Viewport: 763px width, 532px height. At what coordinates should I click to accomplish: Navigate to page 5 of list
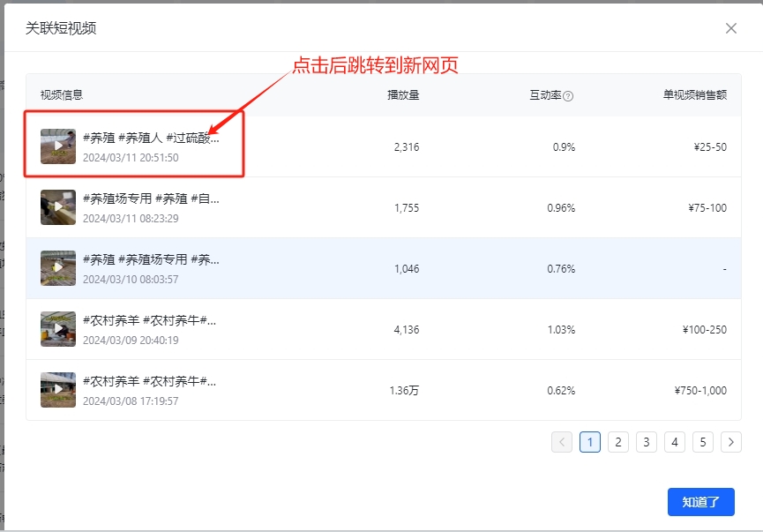coord(703,442)
